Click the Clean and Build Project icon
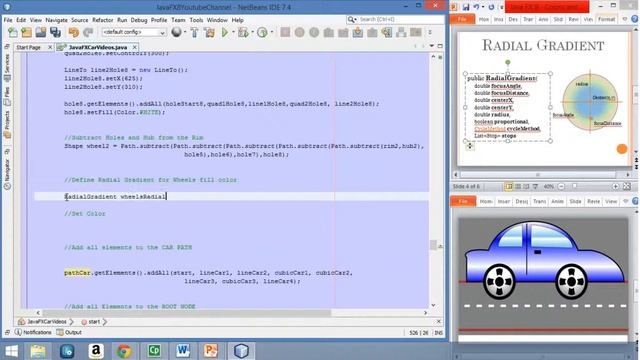Screen dimensions: 640x360 [209, 32]
